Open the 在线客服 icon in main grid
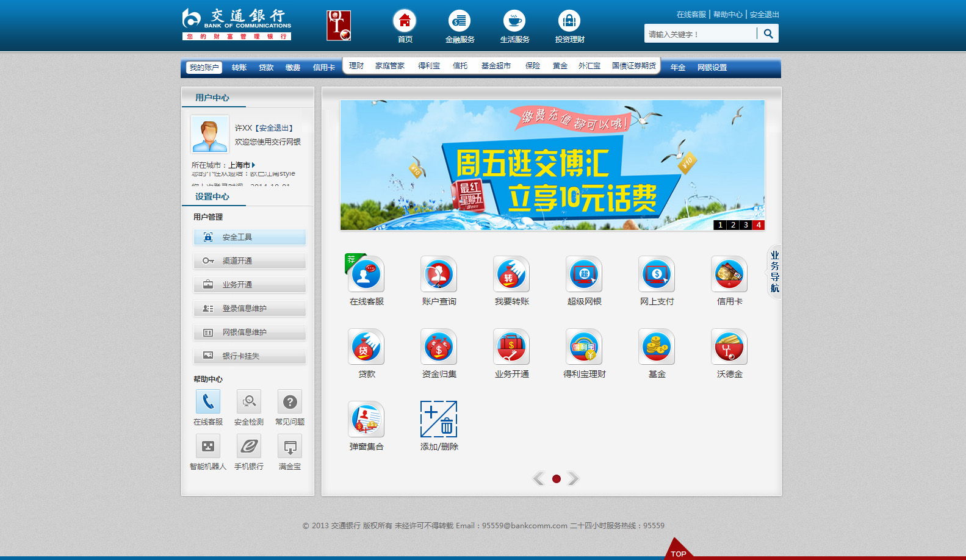The image size is (966, 560). (x=366, y=274)
